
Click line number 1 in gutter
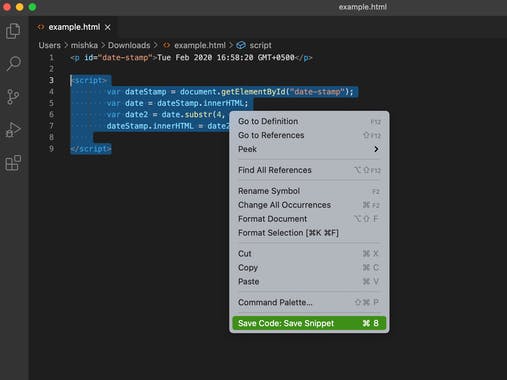point(51,58)
